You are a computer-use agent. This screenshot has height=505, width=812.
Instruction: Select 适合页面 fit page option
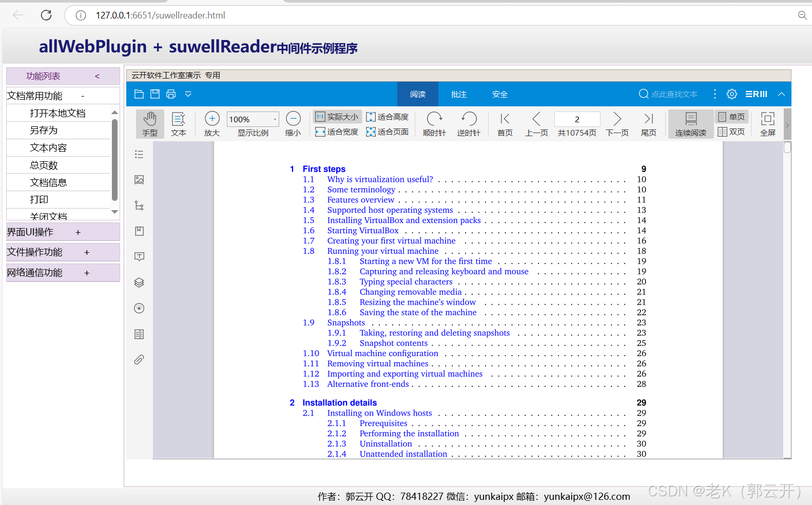[388, 132]
